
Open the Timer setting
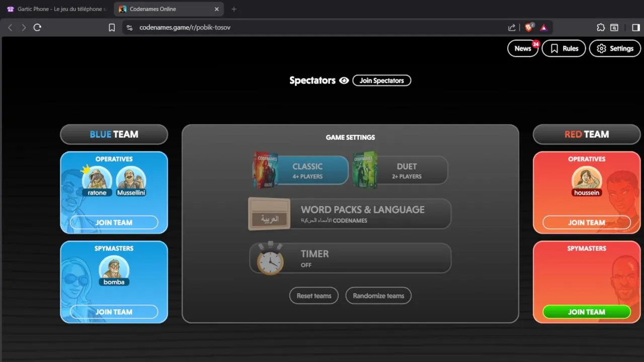point(350,258)
